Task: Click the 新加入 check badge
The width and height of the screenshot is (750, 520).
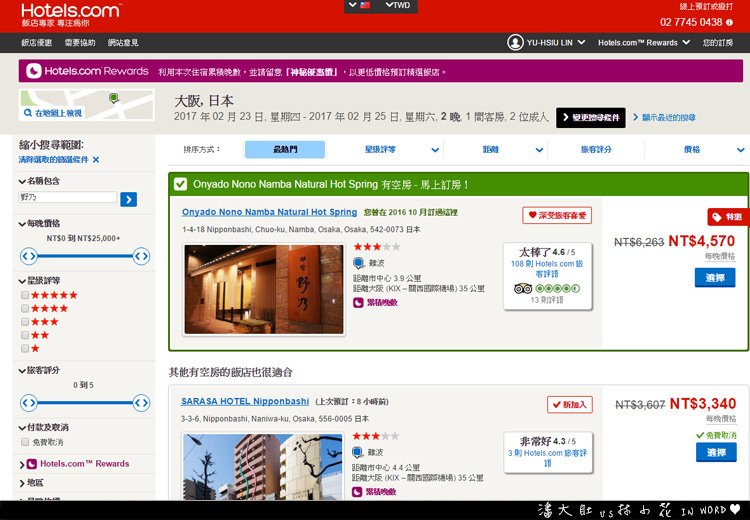Action: pyautogui.click(x=570, y=405)
